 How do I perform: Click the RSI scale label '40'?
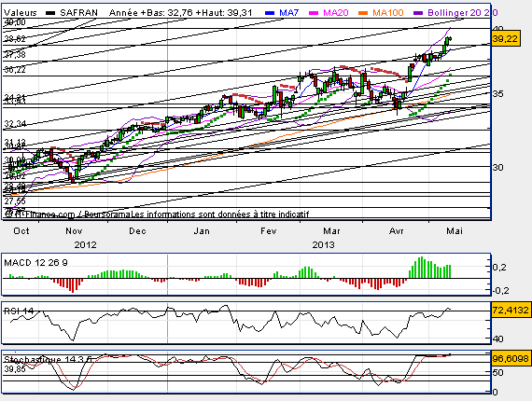coord(497,339)
